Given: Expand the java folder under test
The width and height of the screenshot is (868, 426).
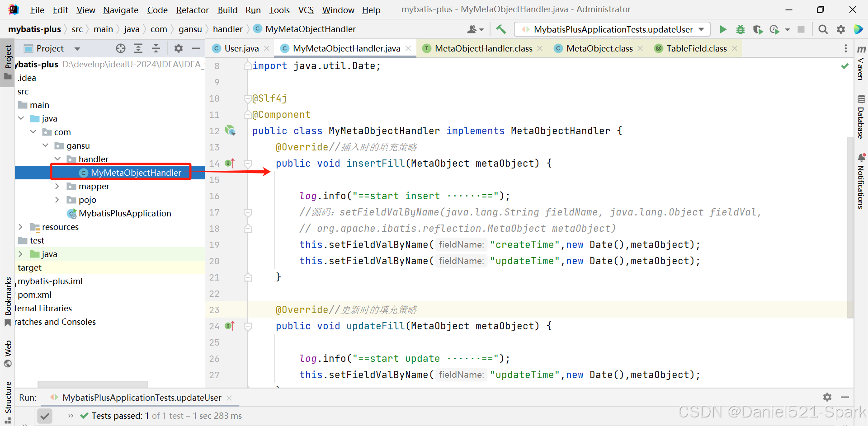Looking at the screenshot, I should (20, 254).
